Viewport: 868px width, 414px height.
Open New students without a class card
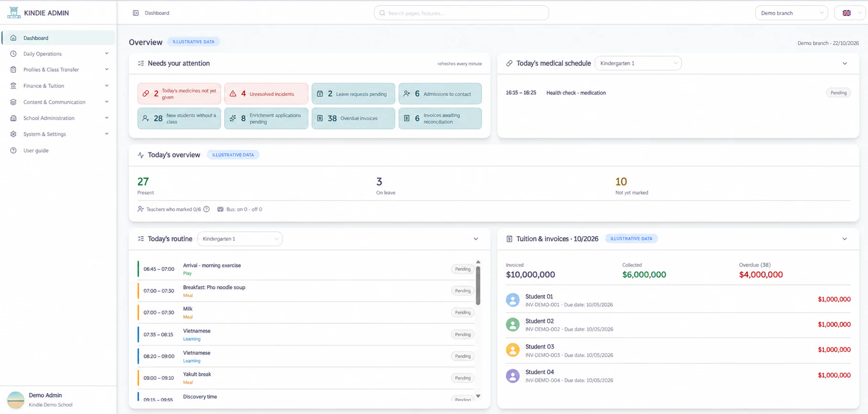[x=179, y=118]
